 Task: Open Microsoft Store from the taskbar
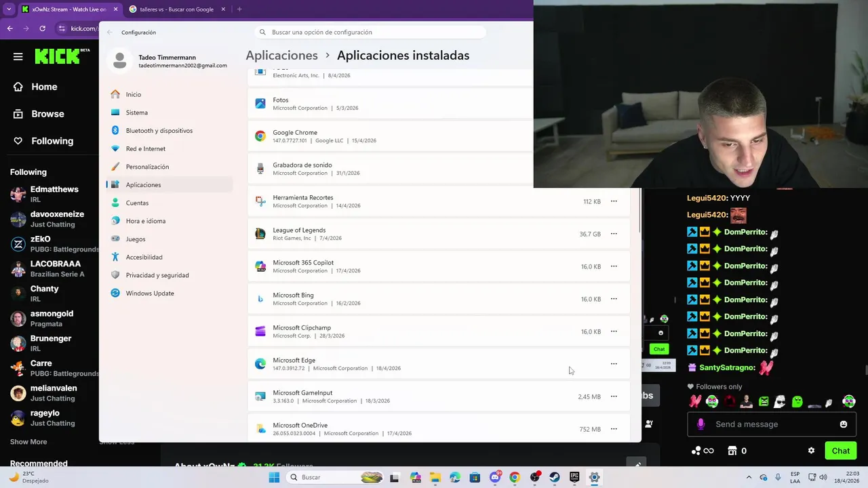click(x=475, y=477)
